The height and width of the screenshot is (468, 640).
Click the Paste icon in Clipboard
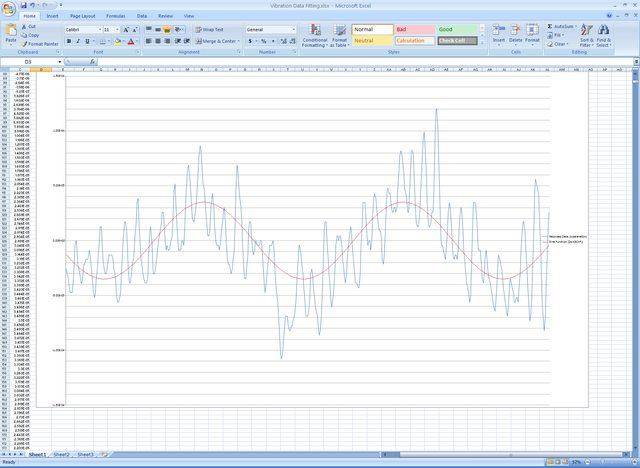[x=11, y=32]
